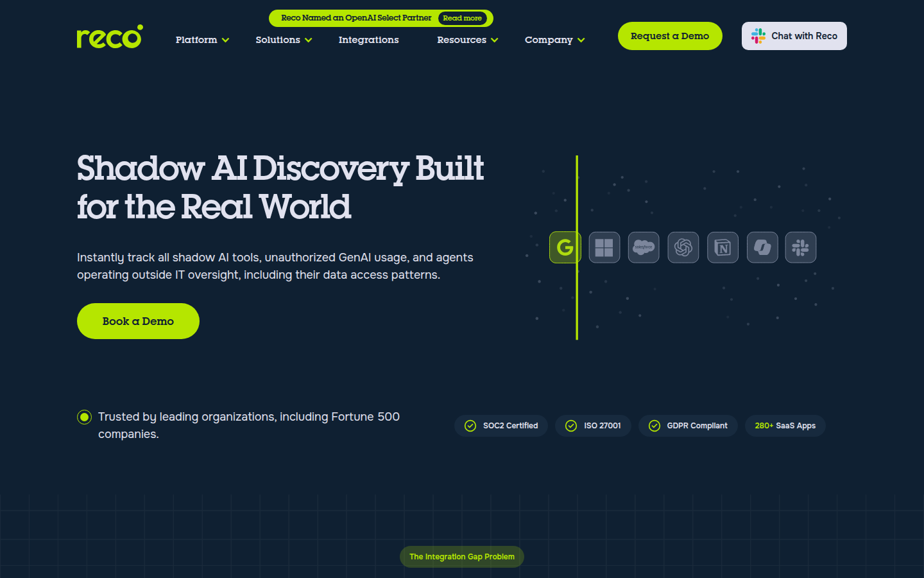Select the Google app icon tile
Image resolution: width=924 pixels, height=578 pixels.
[565, 247]
